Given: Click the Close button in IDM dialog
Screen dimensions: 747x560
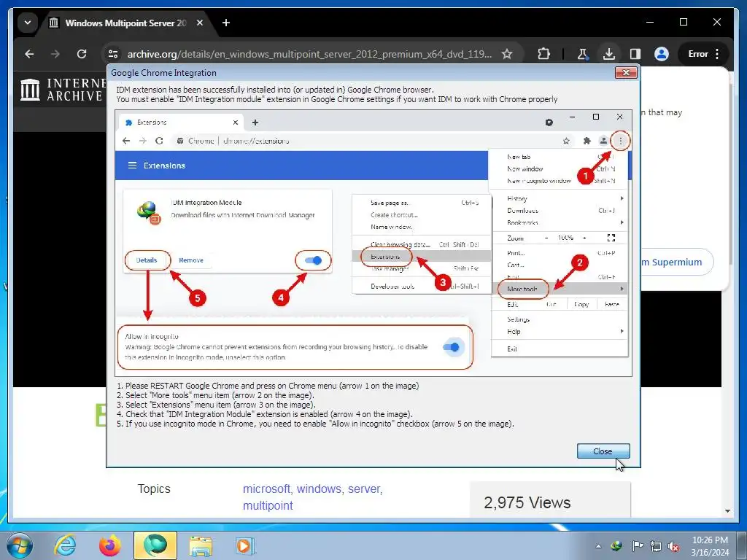Looking at the screenshot, I should (603, 451).
